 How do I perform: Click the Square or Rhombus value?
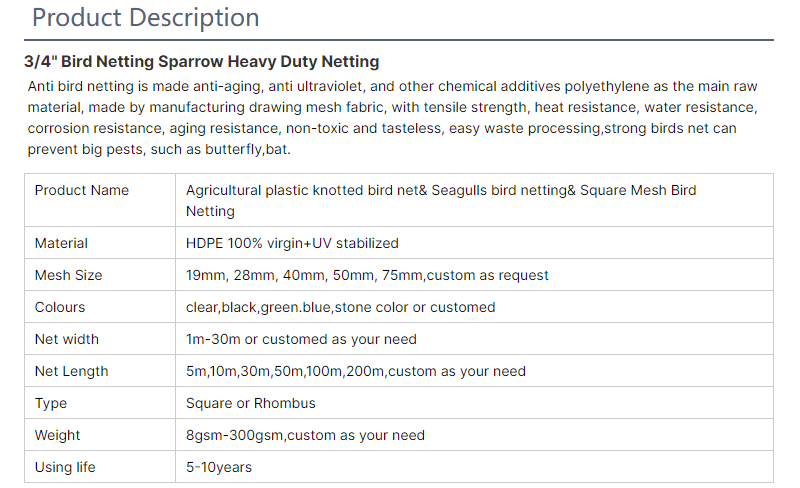(x=250, y=403)
